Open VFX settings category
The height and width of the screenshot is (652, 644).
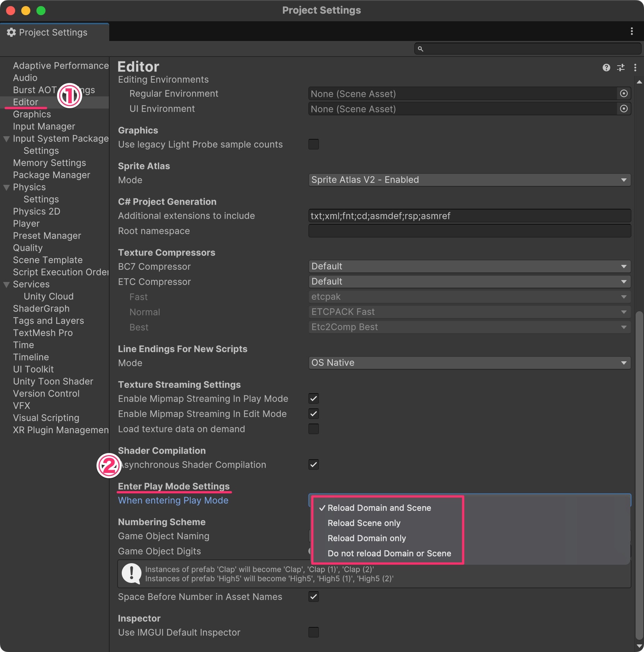[21, 406]
